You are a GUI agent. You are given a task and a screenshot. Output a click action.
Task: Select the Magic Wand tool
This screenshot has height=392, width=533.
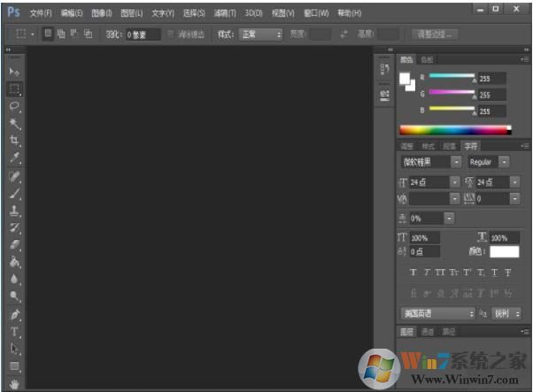pos(14,124)
